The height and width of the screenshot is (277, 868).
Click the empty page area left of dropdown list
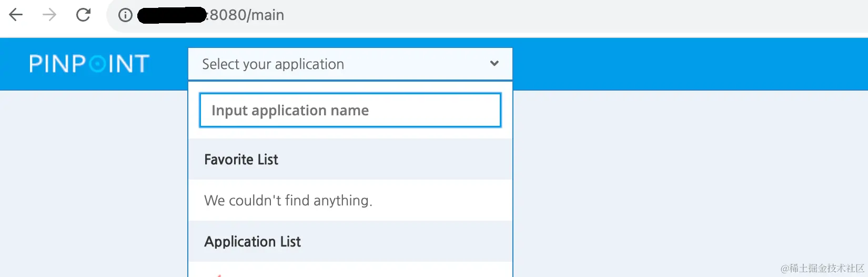click(x=94, y=183)
